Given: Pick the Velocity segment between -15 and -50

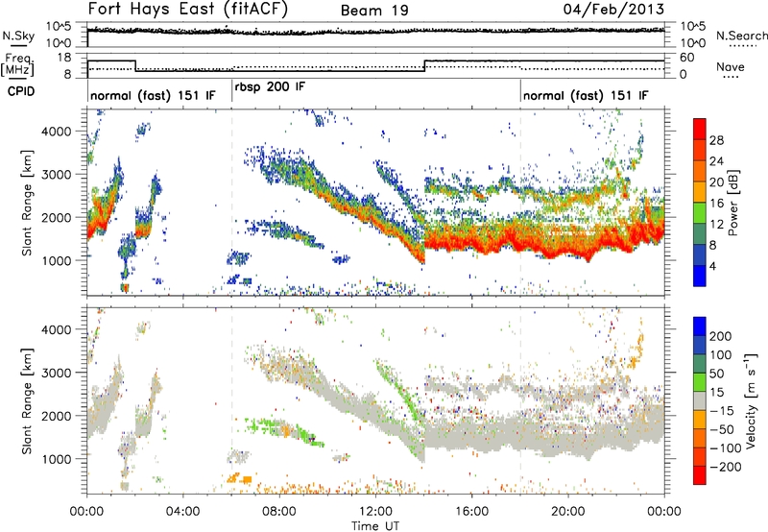Looking at the screenshot, I should pos(700,420).
